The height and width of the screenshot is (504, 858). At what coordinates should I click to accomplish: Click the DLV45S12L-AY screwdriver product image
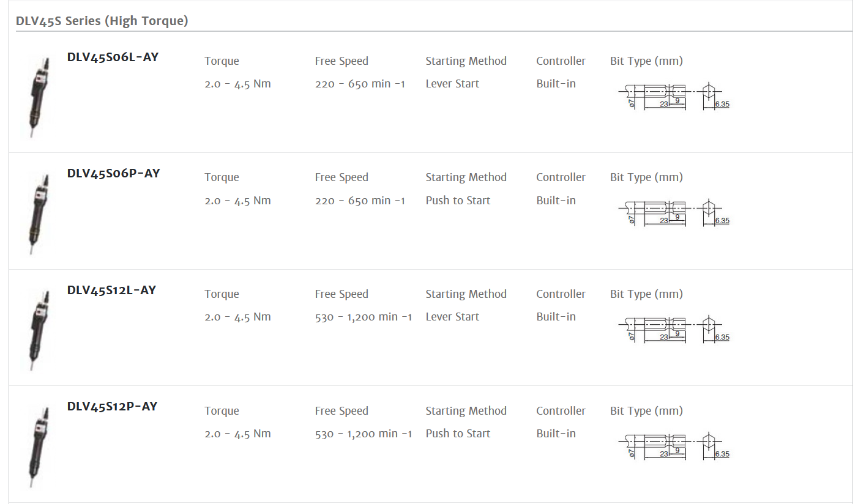click(38, 330)
